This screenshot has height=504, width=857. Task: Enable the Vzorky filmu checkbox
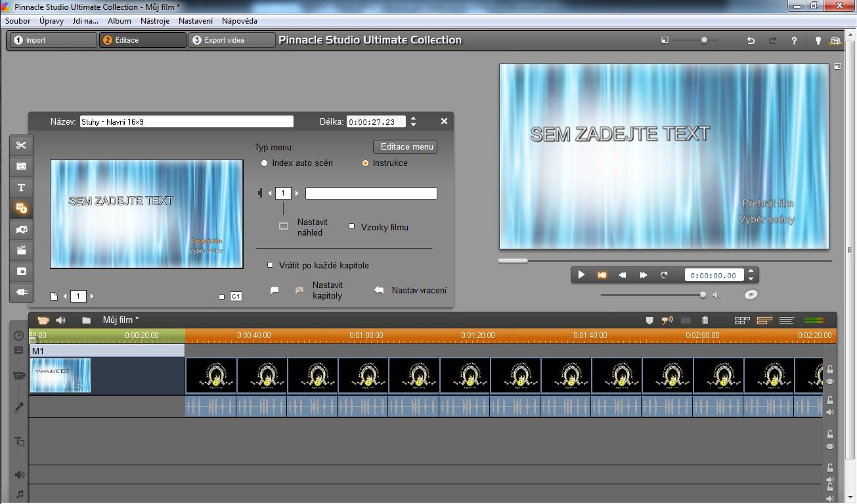coord(351,226)
